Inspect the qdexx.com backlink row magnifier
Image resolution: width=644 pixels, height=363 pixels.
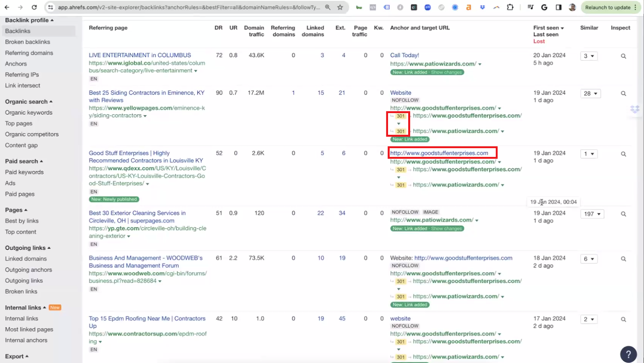pyautogui.click(x=623, y=154)
